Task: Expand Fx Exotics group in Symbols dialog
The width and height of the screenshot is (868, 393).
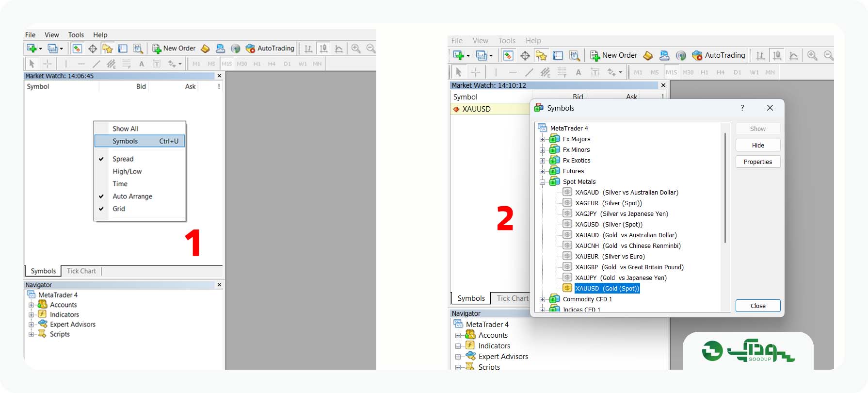Action: coord(543,161)
